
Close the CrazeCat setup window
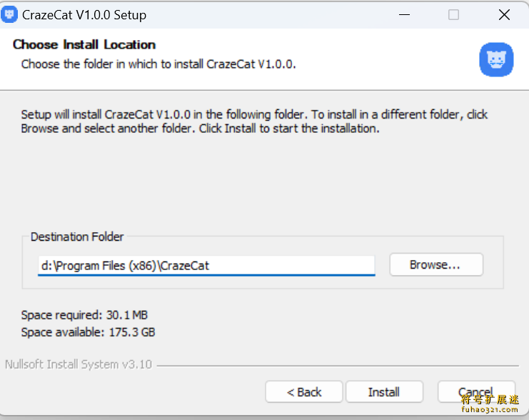pyautogui.click(x=504, y=15)
